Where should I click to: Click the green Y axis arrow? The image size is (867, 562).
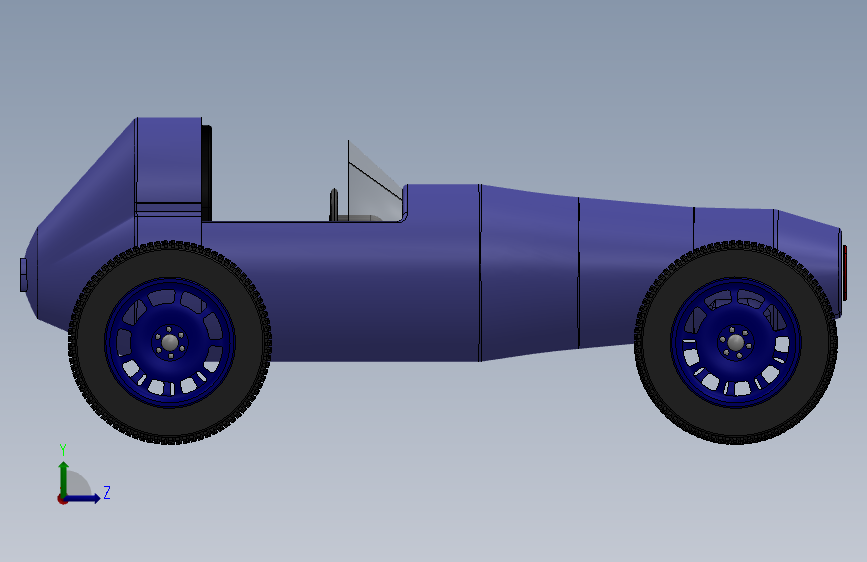point(64,479)
